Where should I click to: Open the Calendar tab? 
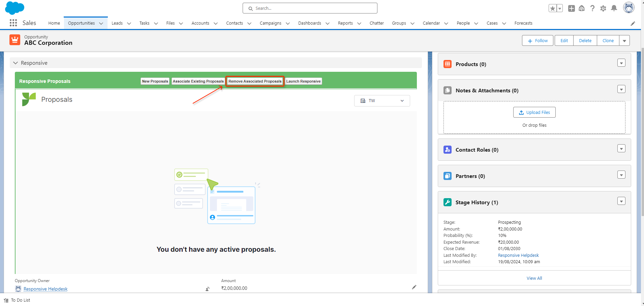click(431, 23)
